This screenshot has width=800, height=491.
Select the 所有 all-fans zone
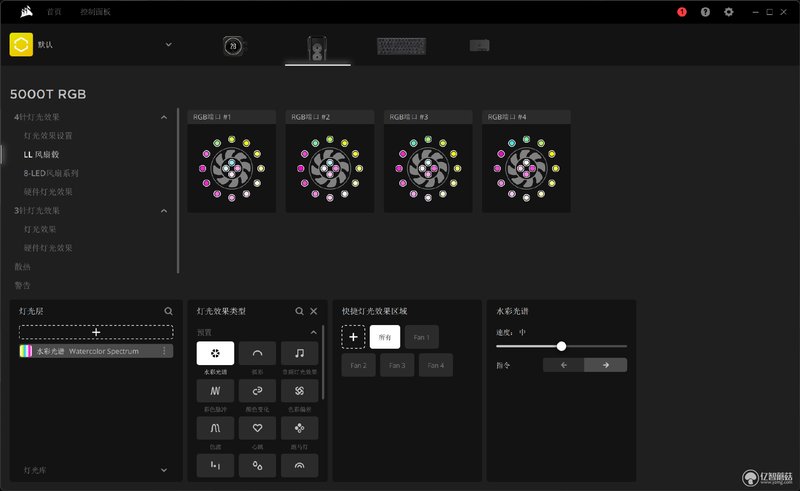click(385, 337)
